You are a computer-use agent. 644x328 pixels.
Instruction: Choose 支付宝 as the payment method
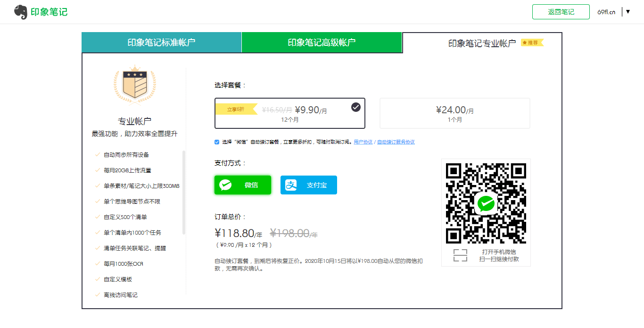coord(309,185)
